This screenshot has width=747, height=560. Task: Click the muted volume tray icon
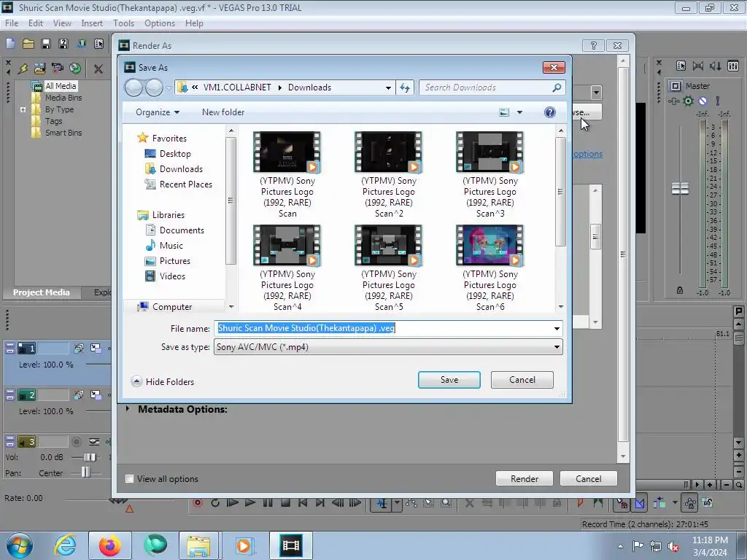click(x=673, y=546)
